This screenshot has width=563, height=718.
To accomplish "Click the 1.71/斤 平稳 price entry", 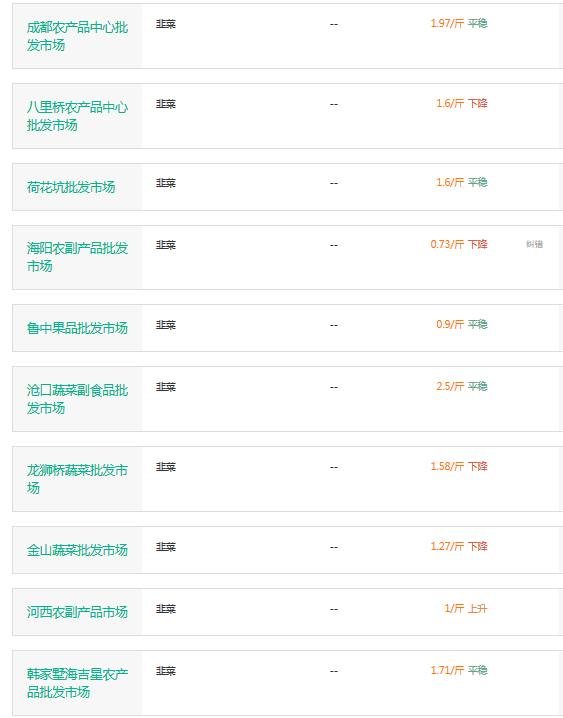I will pos(459,670).
